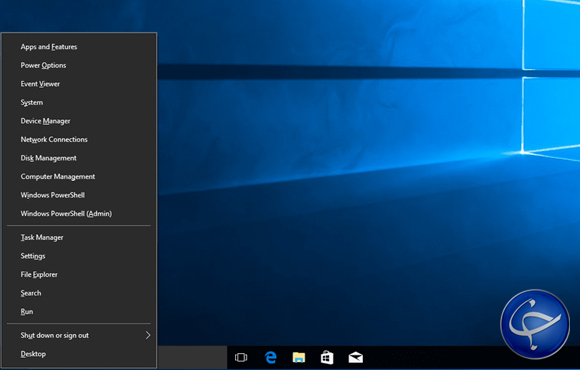Open Device Manager
The width and height of the screenshot is (580, 370).
[79, 121]
